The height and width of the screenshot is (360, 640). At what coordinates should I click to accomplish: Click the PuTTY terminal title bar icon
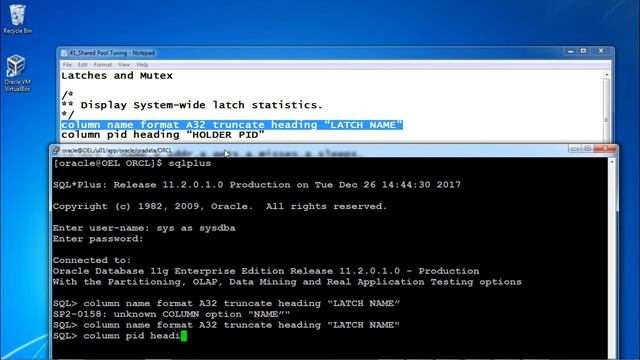click(x=56, y=150)
